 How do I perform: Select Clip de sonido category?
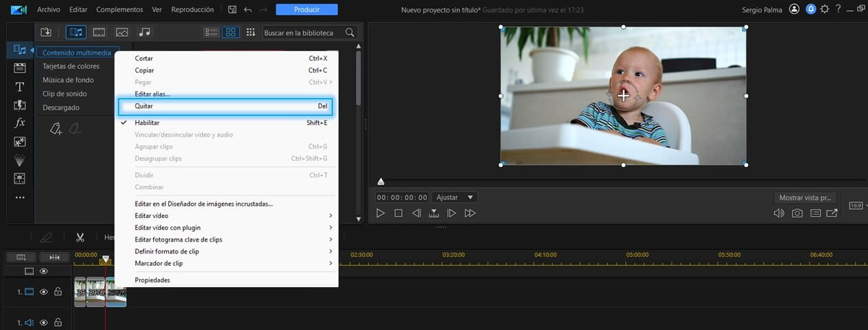click(65, 94)
